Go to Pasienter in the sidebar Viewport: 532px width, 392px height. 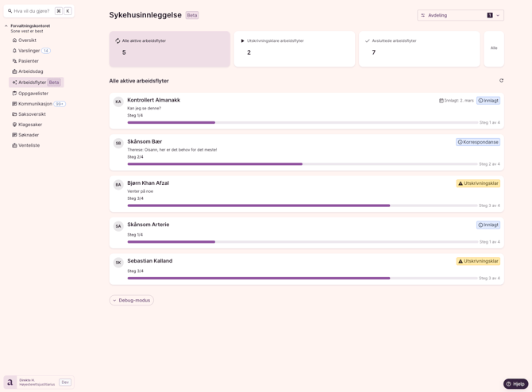[x=29, y=61]
